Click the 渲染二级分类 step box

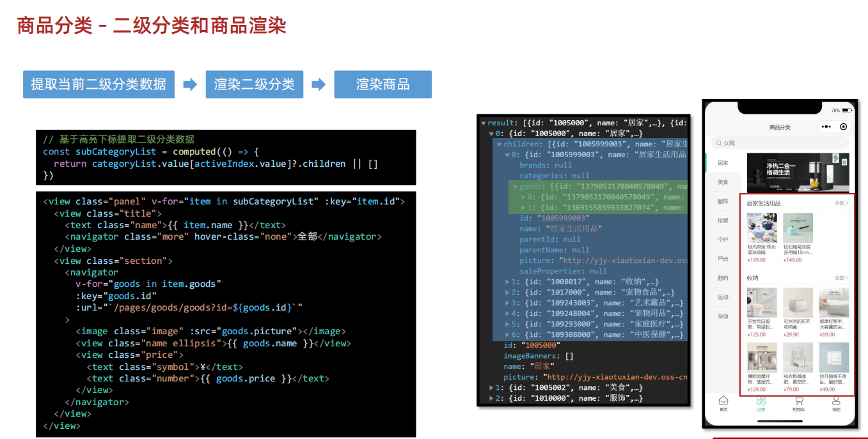(x=254, y=84)
